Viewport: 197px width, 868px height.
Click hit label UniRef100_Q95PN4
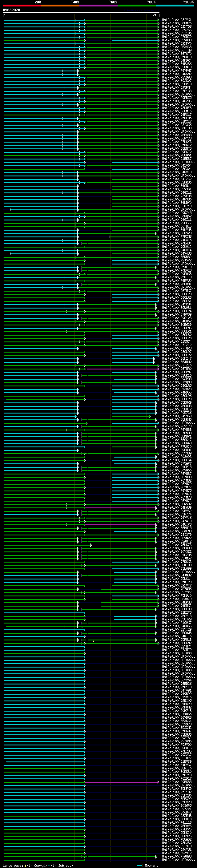177,88
